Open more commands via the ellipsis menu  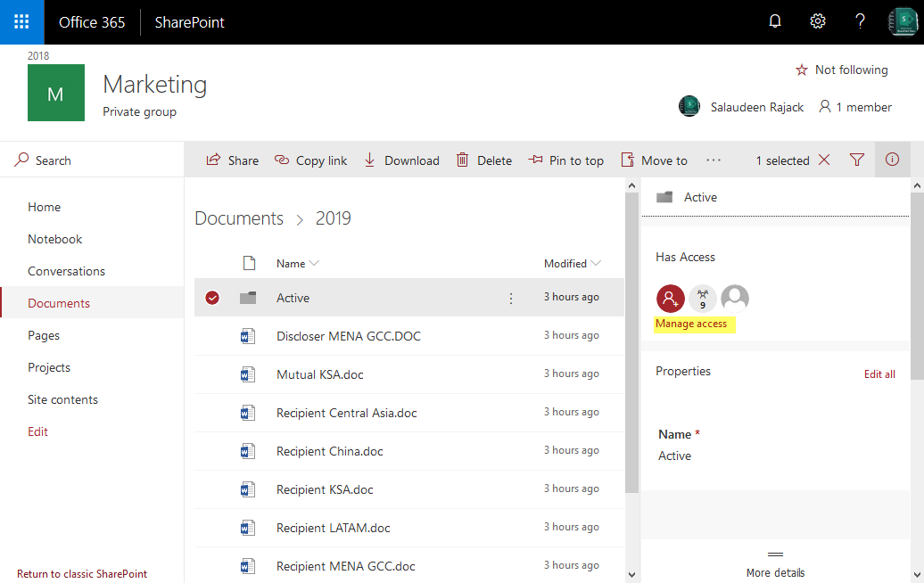point(713,160)
